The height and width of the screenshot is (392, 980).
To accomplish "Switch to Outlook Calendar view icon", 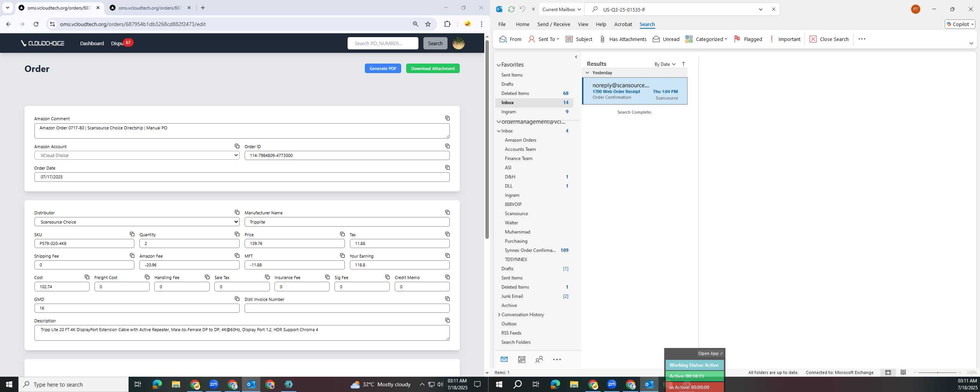I will 521,359.
